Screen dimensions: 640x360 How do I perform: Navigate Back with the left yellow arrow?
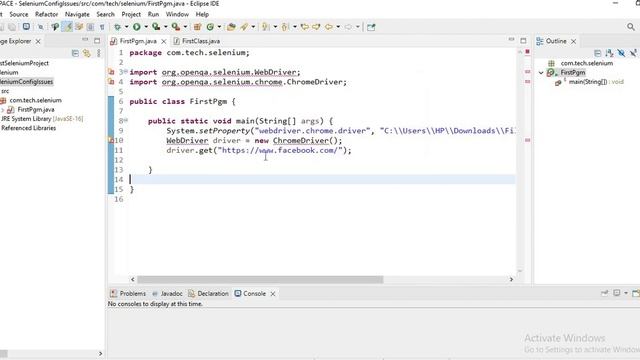329,27
